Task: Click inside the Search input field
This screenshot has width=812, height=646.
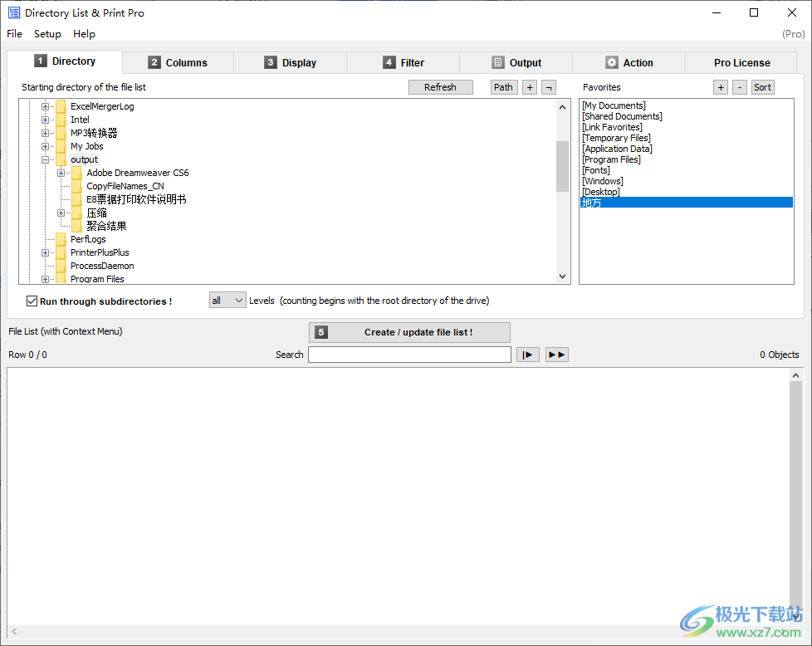Action: point(409,354)
